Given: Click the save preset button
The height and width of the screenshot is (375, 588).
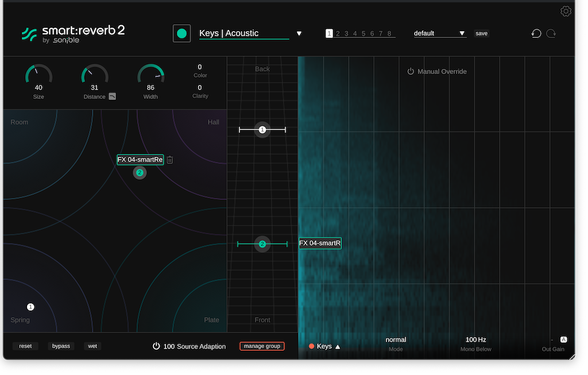Looking at the screenshot, I should tap(482, 33).
